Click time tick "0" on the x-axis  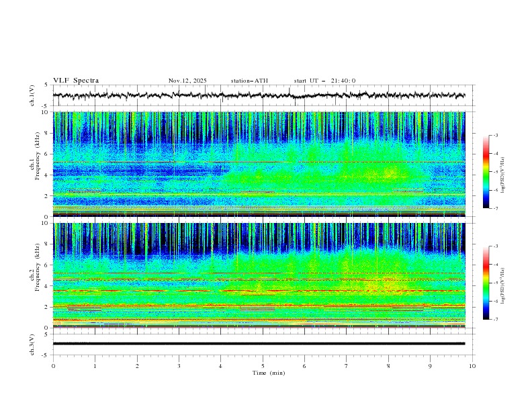tap(53, 366)
